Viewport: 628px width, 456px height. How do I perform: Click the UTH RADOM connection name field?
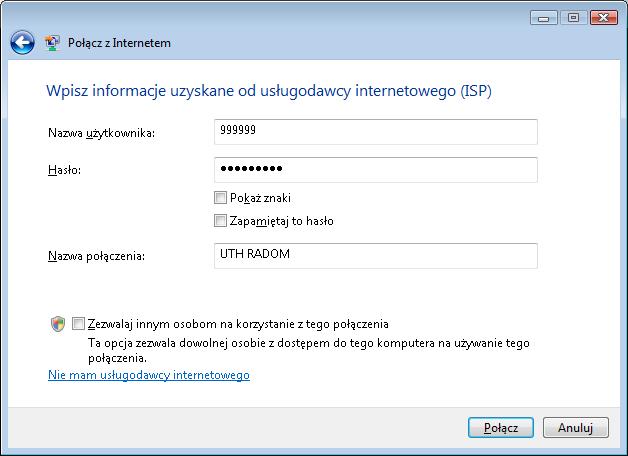[375, 256]
